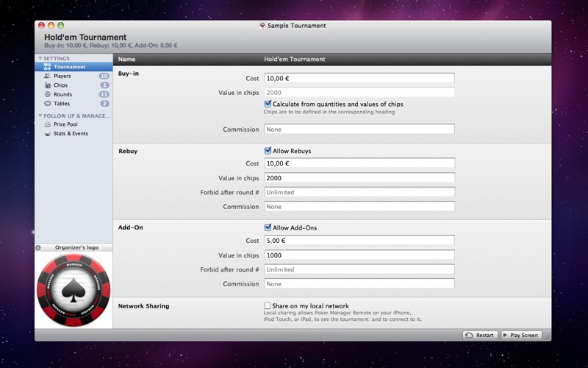588x368 pixels.
Task: Open the Tables section
Action: (x=62, y=104)
